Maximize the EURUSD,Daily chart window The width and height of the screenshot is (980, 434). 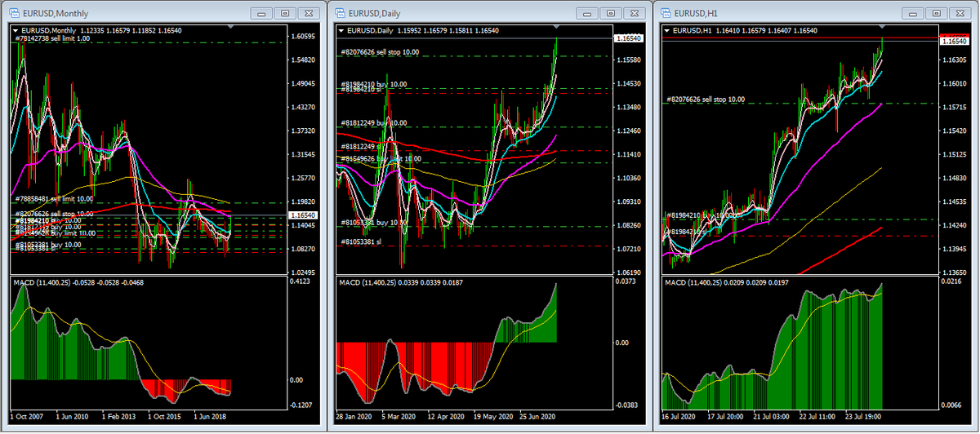click(612, 13)
